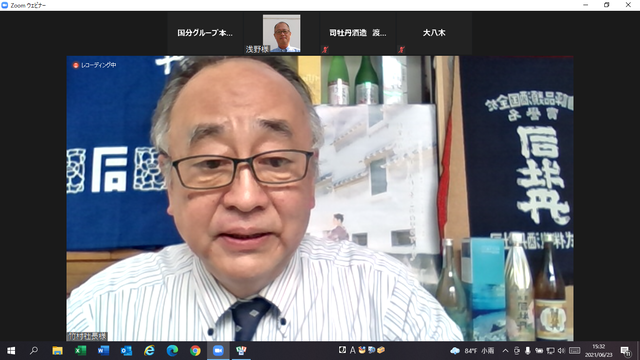Click the speaker name label on main video
640x360 pixels.
(87, 336)
